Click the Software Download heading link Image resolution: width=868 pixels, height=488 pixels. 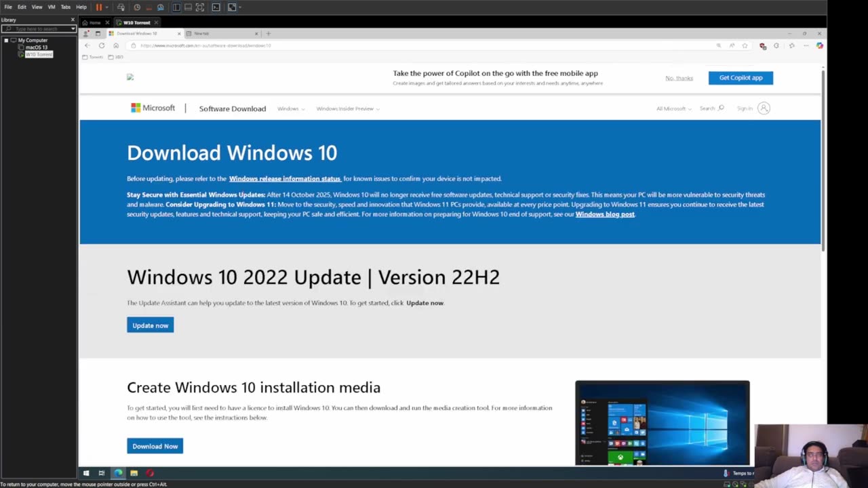(x=233, y=108)
